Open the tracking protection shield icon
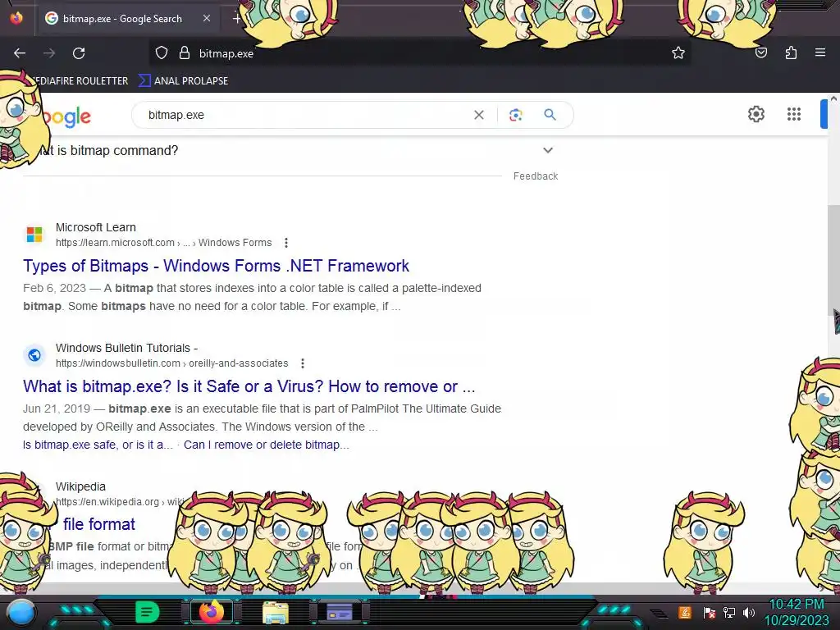The width and height of the screenshot is (840, 630). [x=162, y=53]
